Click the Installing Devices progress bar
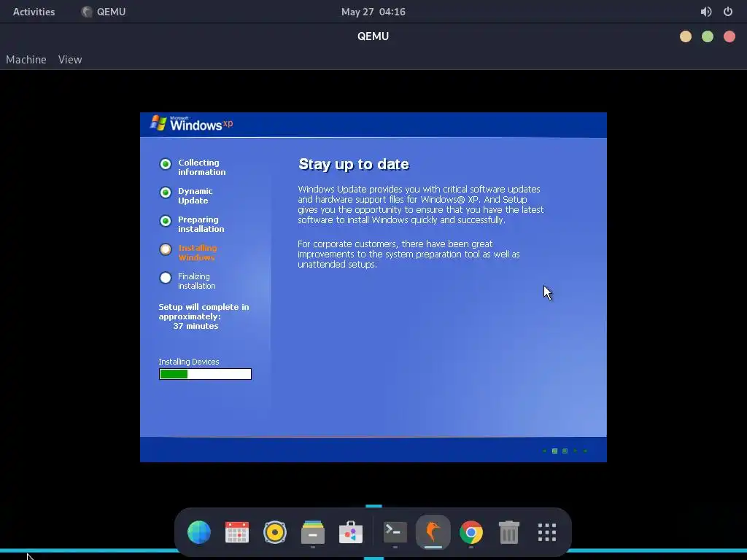Image resolution: width=747 pixels, height=560 pixels. [205, 374]
